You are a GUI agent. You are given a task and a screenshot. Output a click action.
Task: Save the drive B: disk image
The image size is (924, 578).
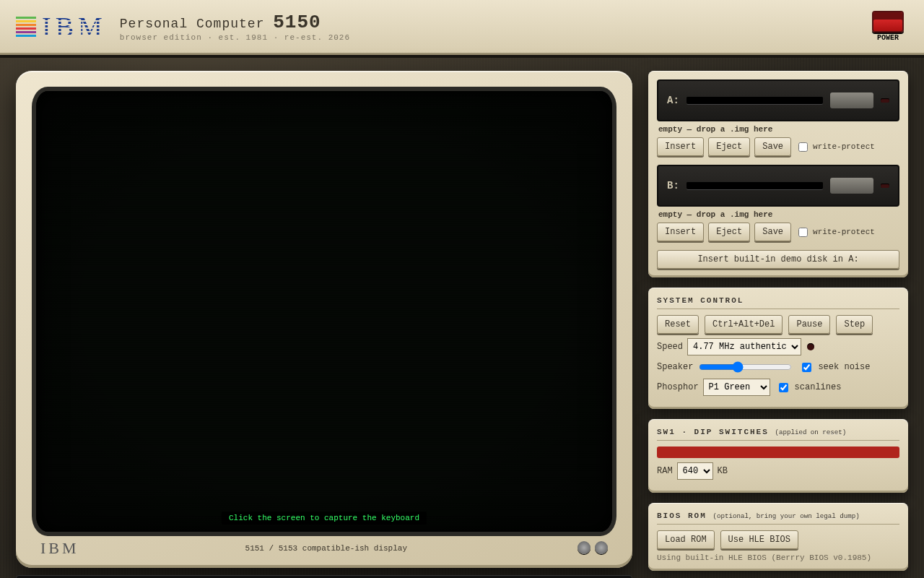click(x=772, y=232)
